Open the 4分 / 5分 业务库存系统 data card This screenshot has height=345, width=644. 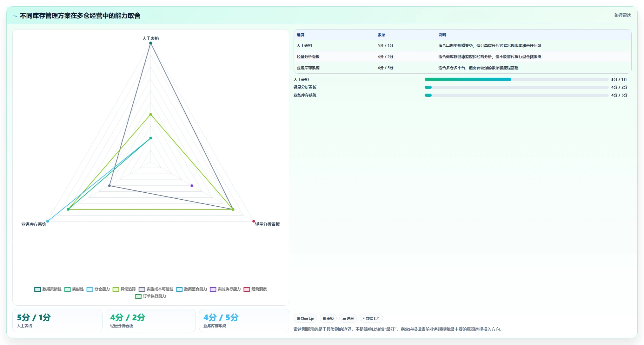click(x=244, y=321)
